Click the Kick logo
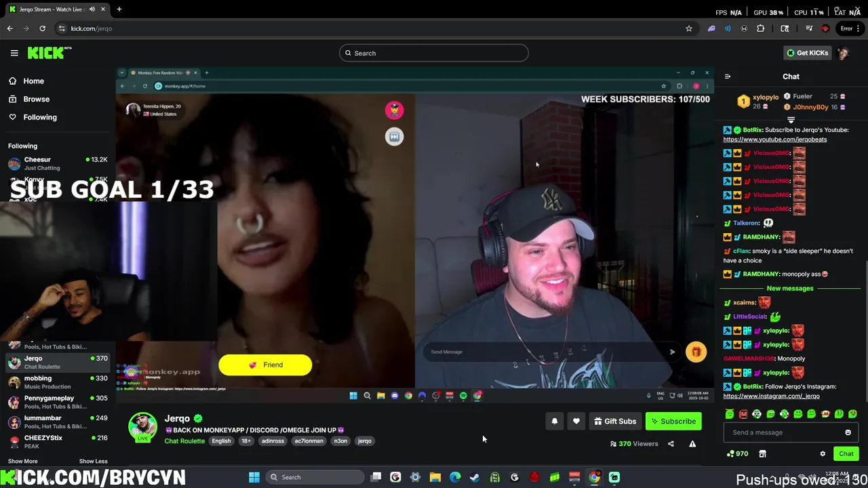This screenshot has height=488, width=868. (x=49, y=53)
